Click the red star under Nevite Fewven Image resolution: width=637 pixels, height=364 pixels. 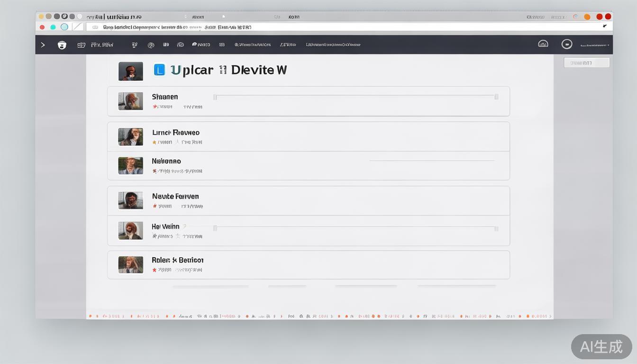point(155,206)
